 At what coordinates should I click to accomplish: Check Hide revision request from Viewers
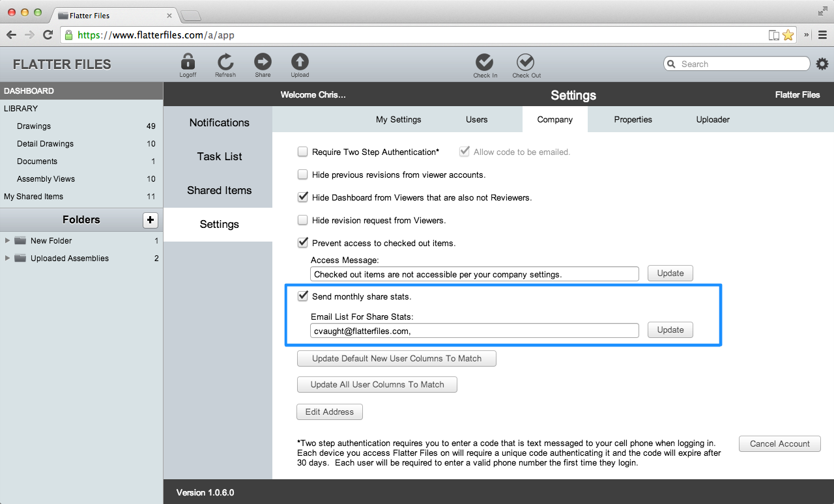pyautogui.click(x=302, y=220)
